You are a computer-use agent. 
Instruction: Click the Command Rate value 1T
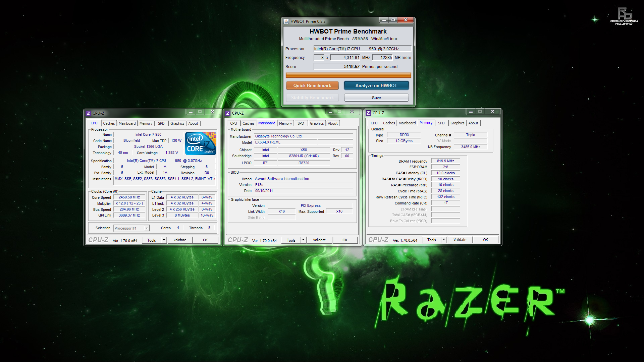tap(445, 203)
